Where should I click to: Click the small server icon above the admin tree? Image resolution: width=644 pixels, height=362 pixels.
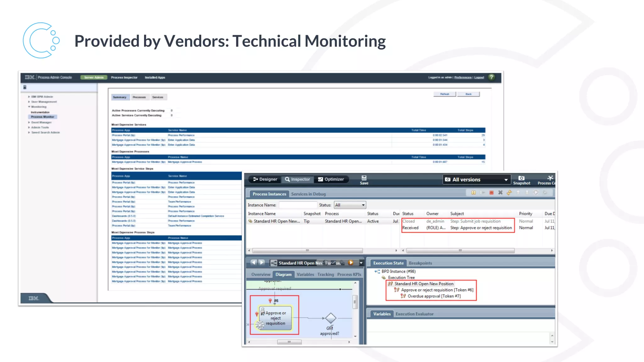25,87
